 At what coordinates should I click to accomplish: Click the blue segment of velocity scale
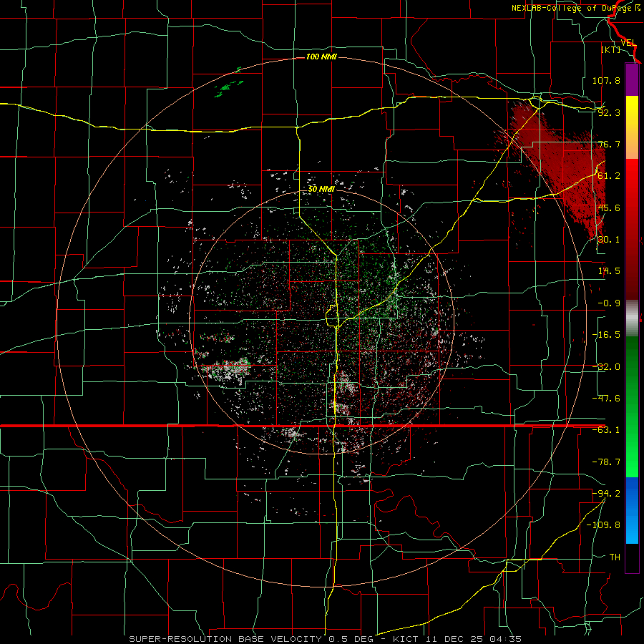pyautogui.click(x=632, y=510)
